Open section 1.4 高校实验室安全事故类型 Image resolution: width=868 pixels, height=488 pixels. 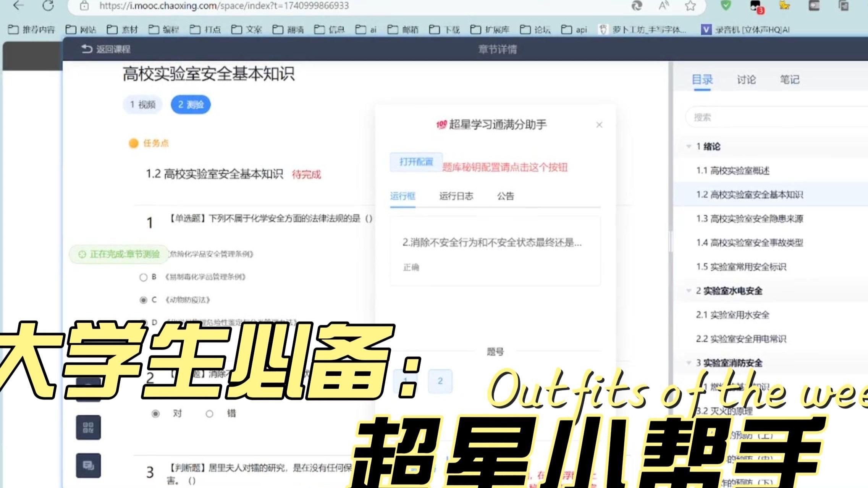coord(749,243)
